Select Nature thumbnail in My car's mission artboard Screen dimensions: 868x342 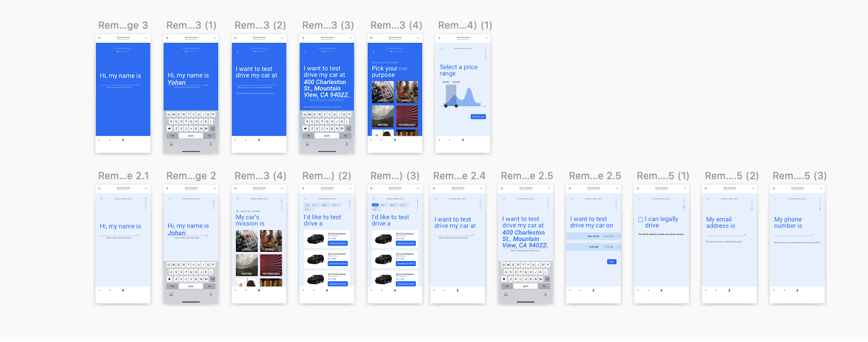(247, 265)
